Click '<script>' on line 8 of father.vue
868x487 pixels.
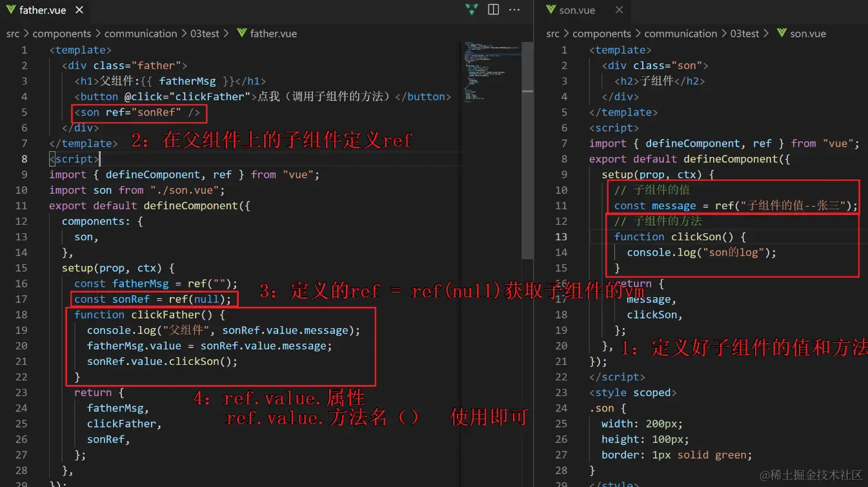click(74, 159)
